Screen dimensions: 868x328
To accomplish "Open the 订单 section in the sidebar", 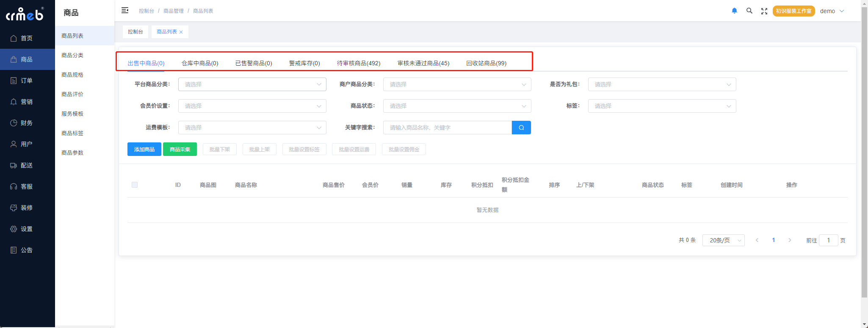I will pos(27,81).
